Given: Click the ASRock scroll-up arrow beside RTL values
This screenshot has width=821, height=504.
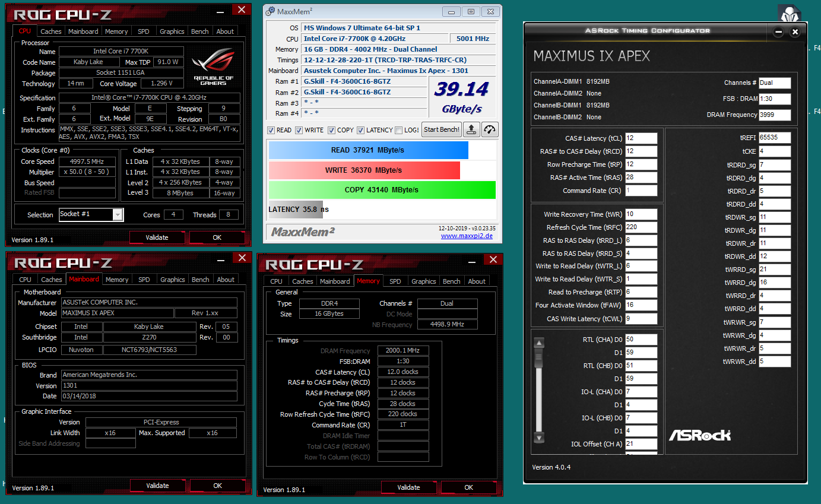Looking at the screenshot, I should tap(539, 343).
